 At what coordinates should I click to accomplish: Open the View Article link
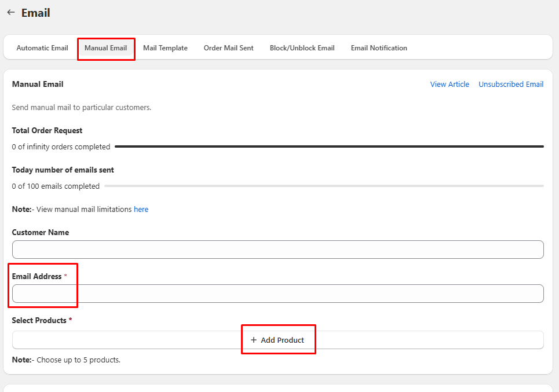[450, 85]
